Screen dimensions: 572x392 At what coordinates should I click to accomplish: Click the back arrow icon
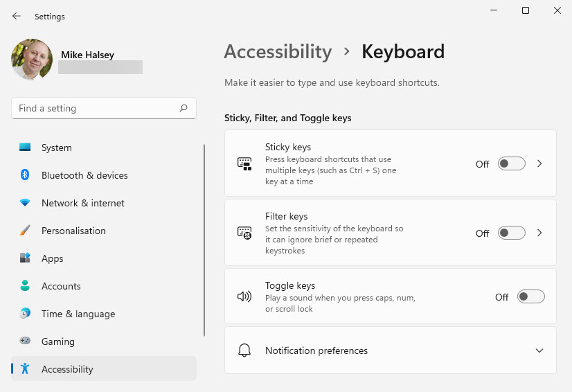click(x=17, y=16)
